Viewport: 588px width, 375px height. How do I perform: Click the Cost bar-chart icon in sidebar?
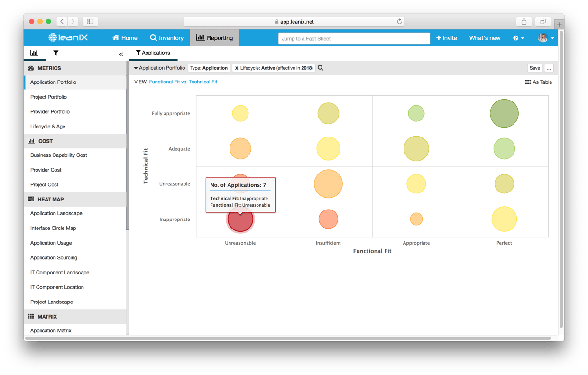pos(32,141)
